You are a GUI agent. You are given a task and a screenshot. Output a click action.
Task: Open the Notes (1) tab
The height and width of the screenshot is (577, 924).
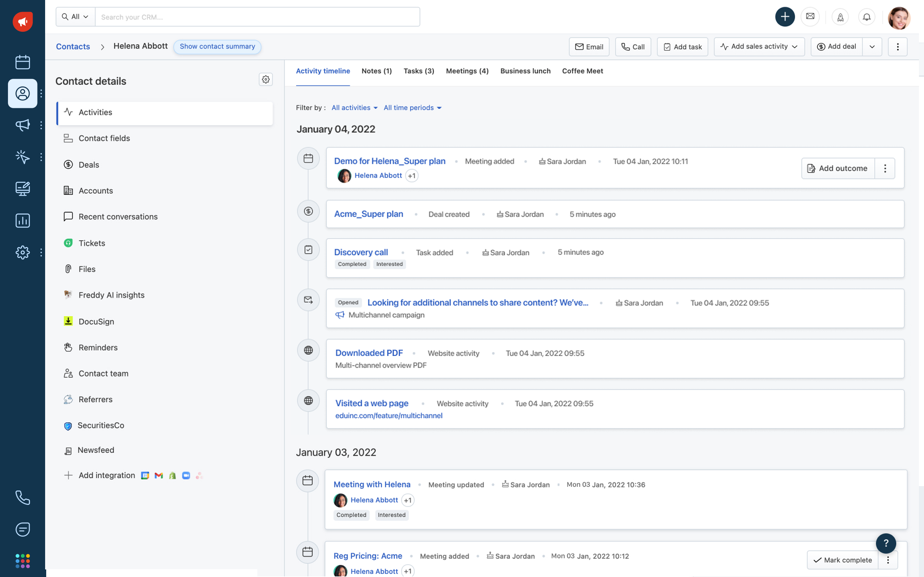coord(376,71)
